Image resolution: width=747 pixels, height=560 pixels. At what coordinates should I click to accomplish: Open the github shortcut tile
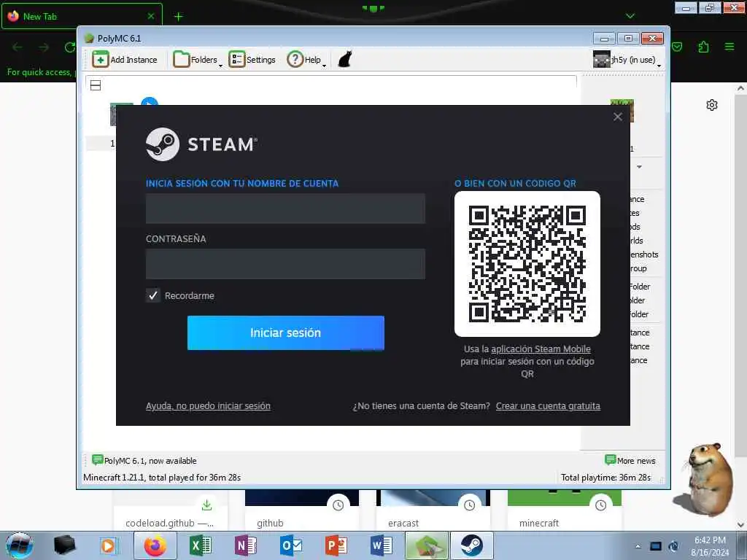tap(301, 510)
